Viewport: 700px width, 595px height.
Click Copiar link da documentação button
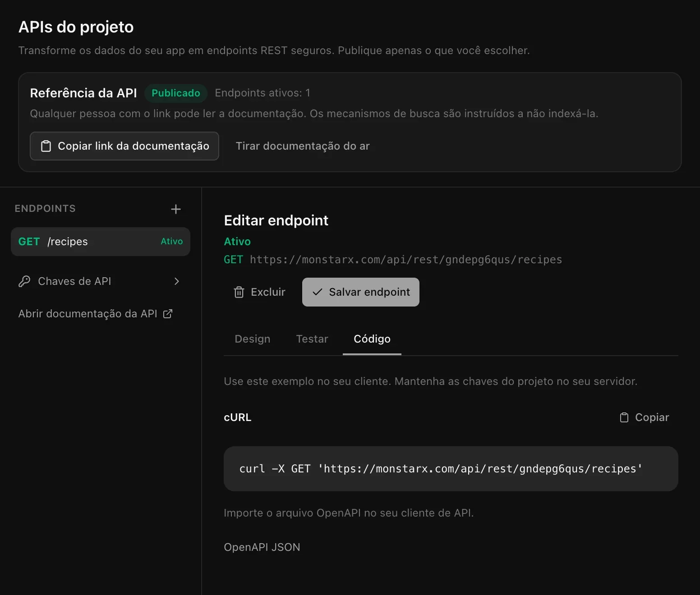[124, 146]
